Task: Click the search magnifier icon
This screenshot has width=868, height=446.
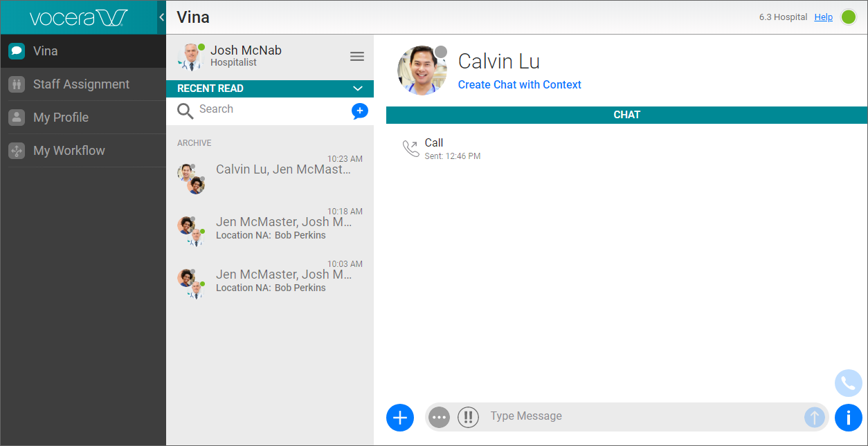Action: coord(185,111)
